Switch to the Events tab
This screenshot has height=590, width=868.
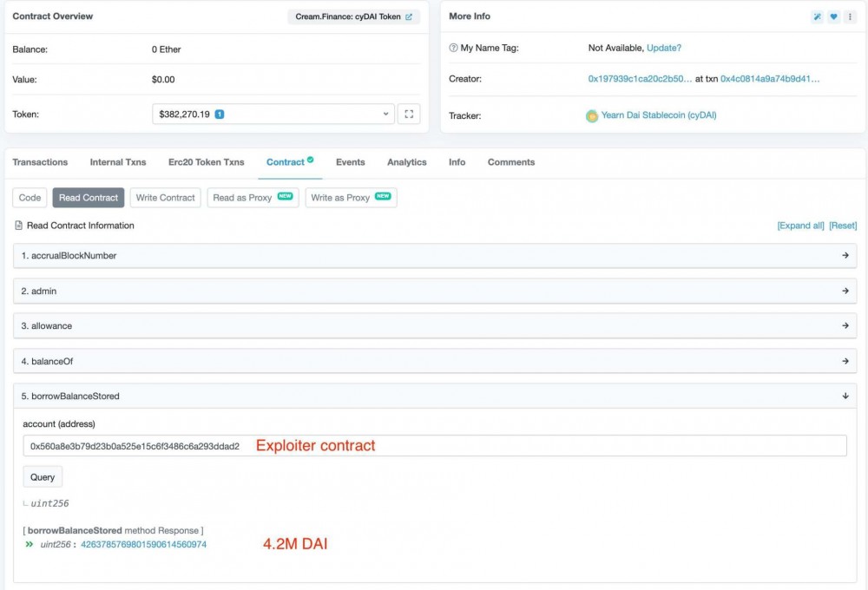[351, 162]
